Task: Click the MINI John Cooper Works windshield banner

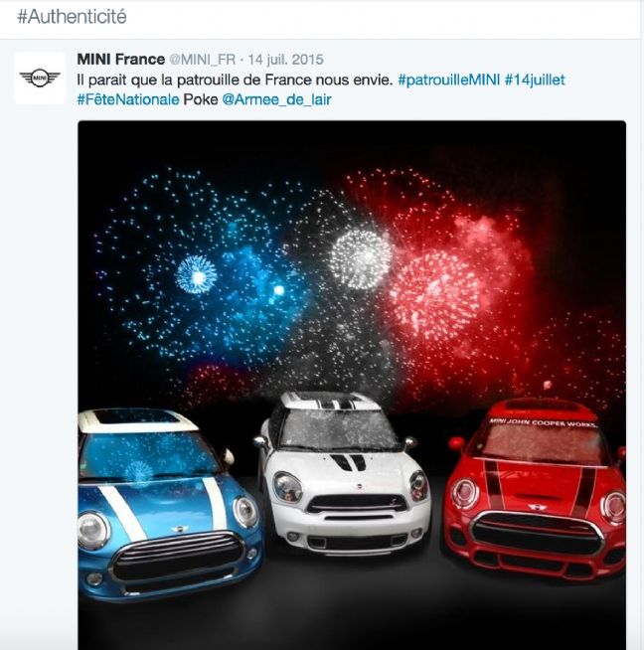Action: tap(544, 423)
